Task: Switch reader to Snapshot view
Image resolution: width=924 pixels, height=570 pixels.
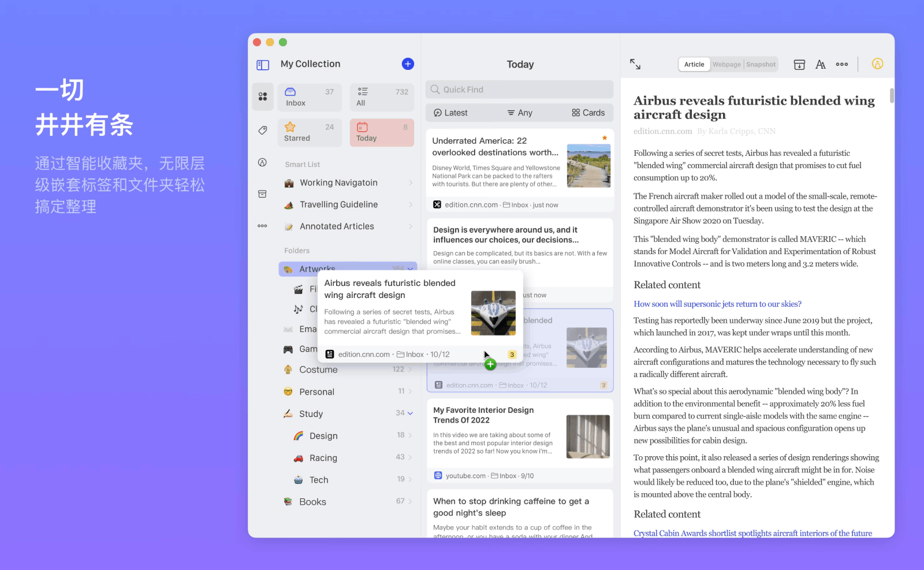Action: pyautogui.click(x=761, y=65)
